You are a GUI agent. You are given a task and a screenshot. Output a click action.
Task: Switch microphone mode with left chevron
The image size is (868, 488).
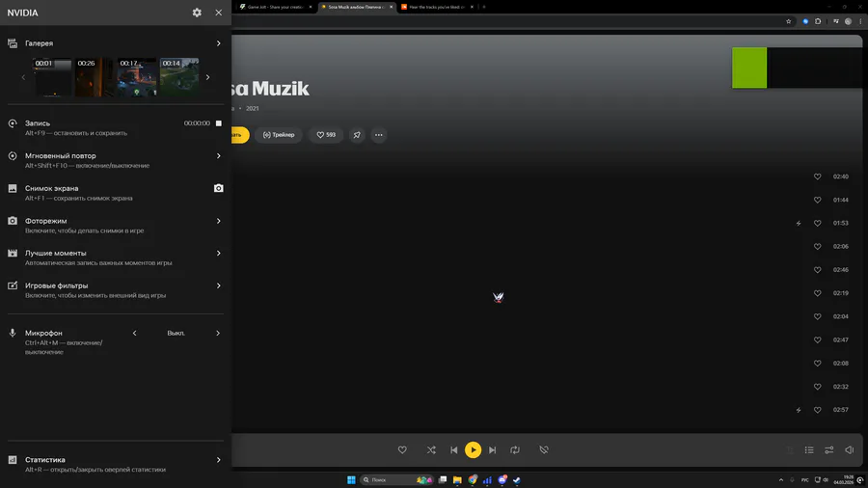134,333
